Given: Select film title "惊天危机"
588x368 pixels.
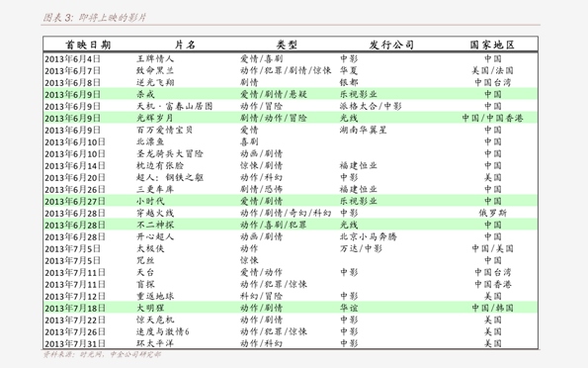Looking at the screenshot, I should [155, 320].
